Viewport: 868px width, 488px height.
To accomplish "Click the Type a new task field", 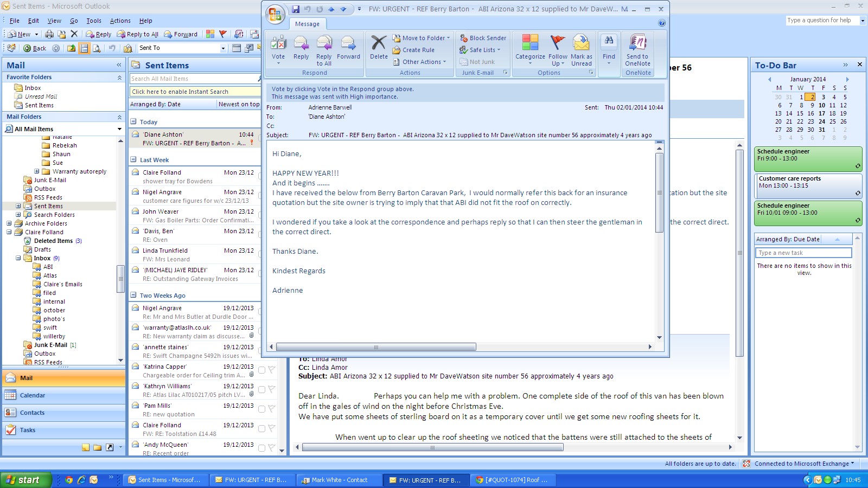I will (803, 253).
